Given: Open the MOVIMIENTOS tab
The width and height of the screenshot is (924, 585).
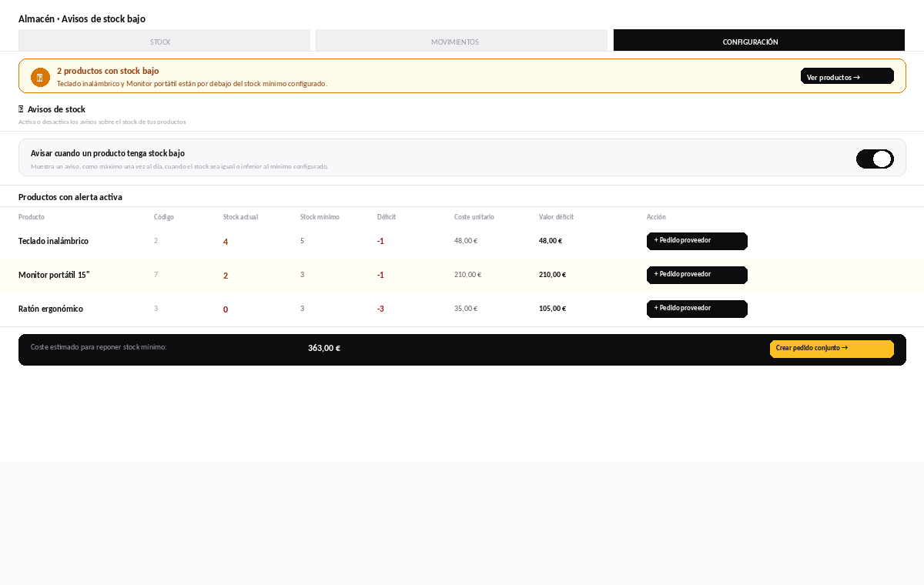Looking at the screenshot, I should coord(461,41).
